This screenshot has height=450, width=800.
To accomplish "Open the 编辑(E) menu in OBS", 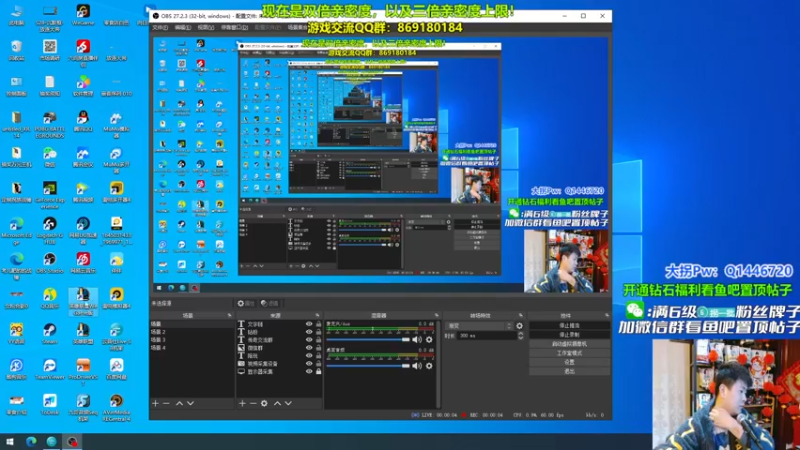I will coord(182,28).
